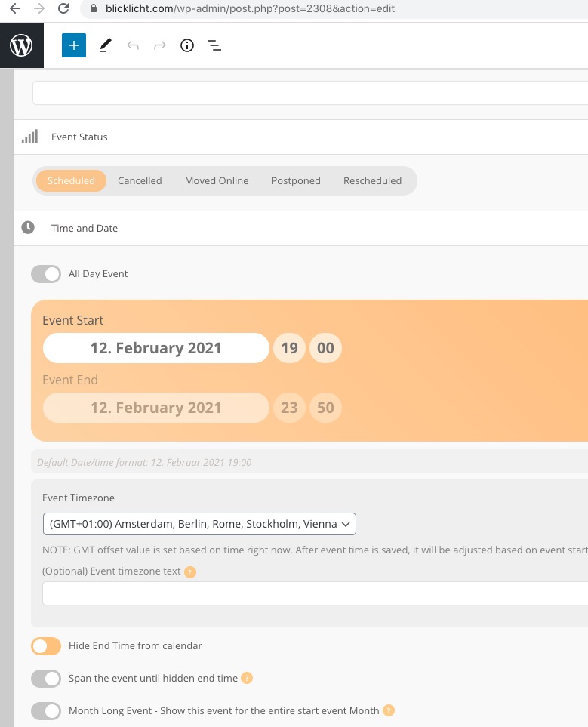588x727 pixels.
Task: Select the Moved Online status
Action: point(217,181)
